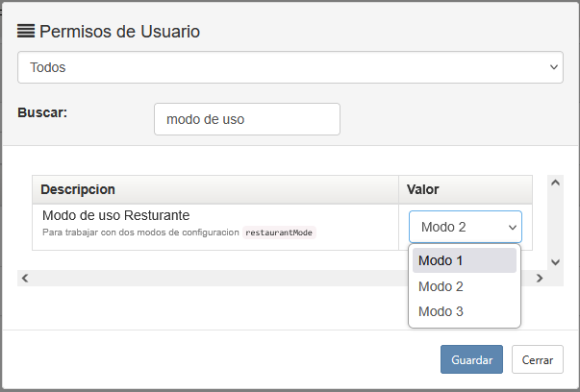
Task: Choose Modo 1 from the list
Action: 465,260
